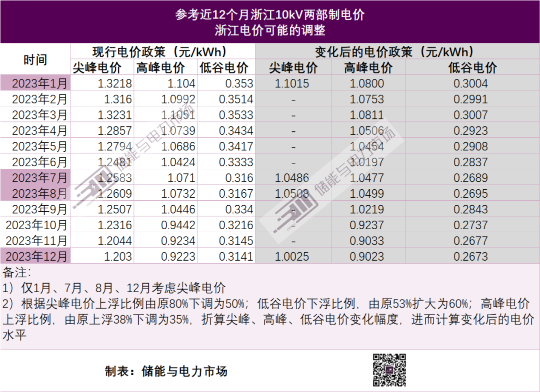The image size is (540, 392).
Task: Click the purple title banner at top
Action: (270, 22)
